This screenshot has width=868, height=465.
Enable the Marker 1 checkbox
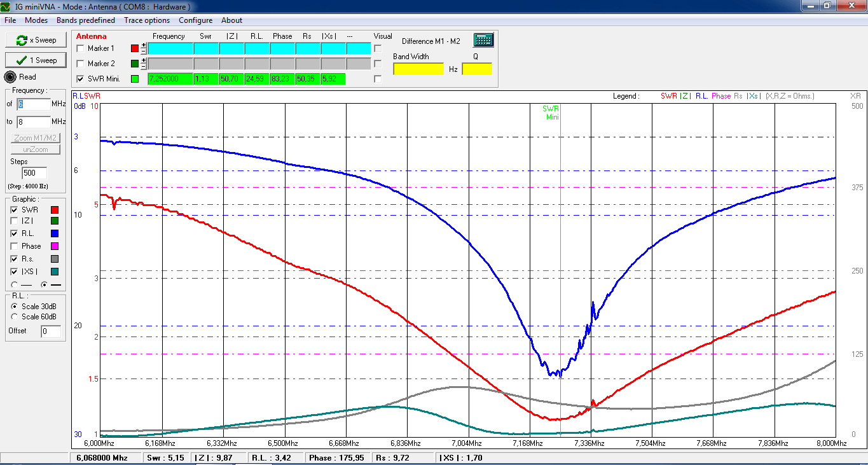tap(80, 48)
